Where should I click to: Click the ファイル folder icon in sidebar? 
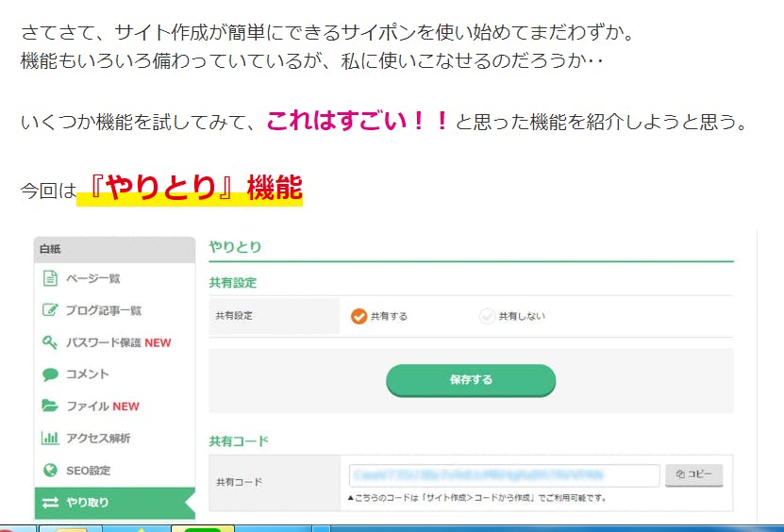point(50,407)
